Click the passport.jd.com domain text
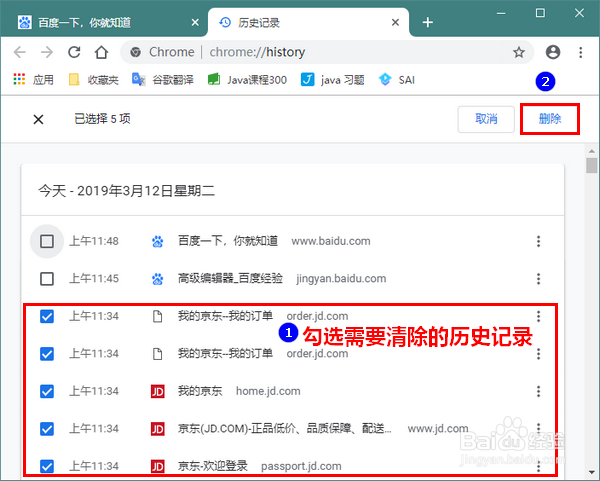600x481 pixels. click(x=301, y=466)
